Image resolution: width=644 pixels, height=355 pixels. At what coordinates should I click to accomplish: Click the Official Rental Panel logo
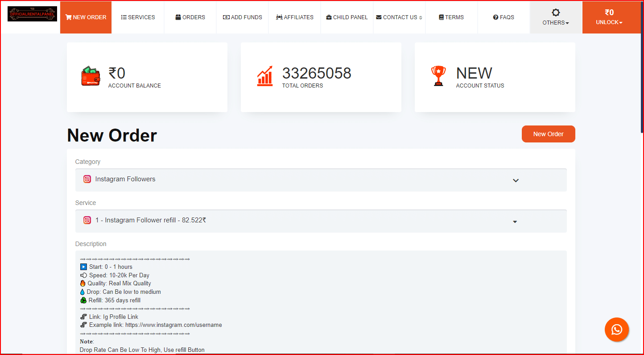(x=32, y=14)
